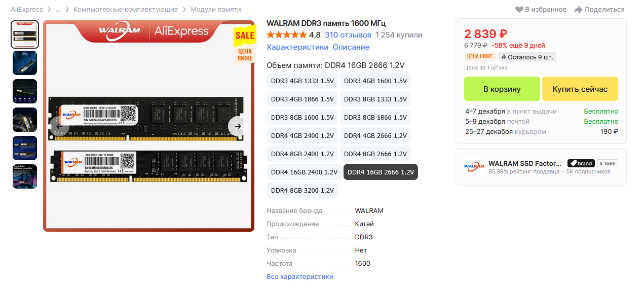Click the WALRAM seller logo
644x287 pixels.
474,167
